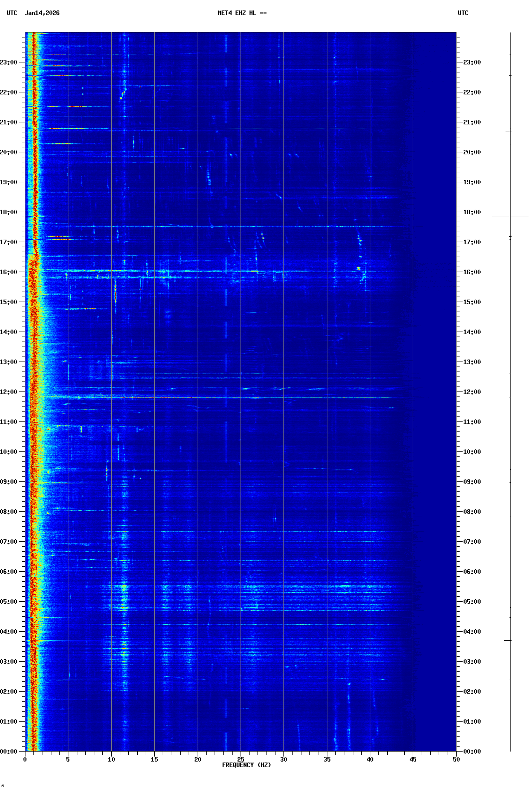Select the 23:00 label on the left axis
This screenshot has width=532, height=791.
8,62
